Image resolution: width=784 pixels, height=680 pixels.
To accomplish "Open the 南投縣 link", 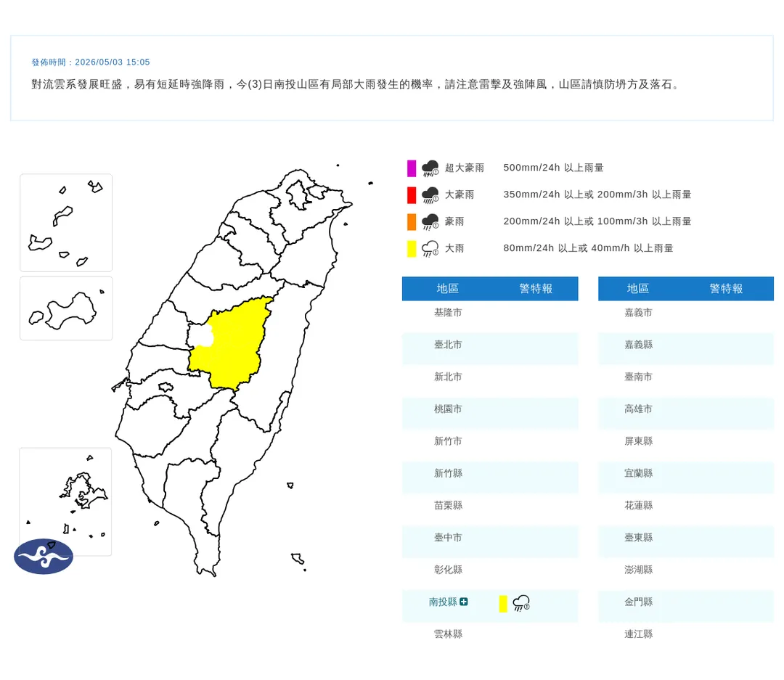I will 443,602.
